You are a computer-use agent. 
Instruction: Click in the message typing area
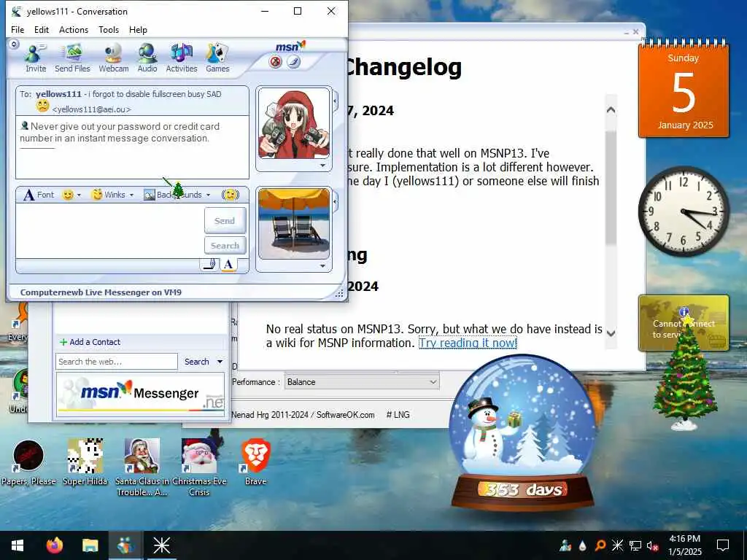[x=109, y=231]
